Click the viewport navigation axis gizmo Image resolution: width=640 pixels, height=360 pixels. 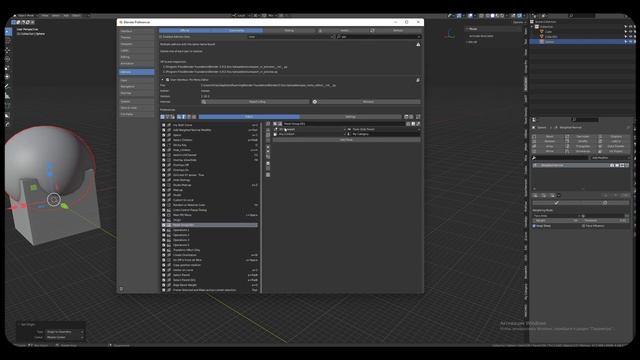coord(451,34)
